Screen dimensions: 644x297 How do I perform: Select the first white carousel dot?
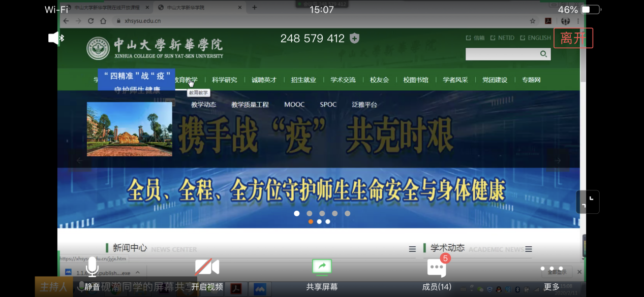(297, 213)
